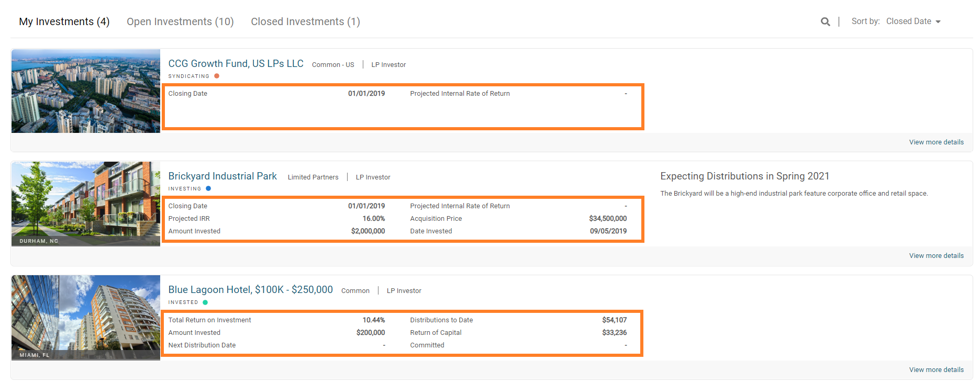Click the CCG Growth Fund skyline thumbnail
980x383 pixels.
[x=86, y=91]
